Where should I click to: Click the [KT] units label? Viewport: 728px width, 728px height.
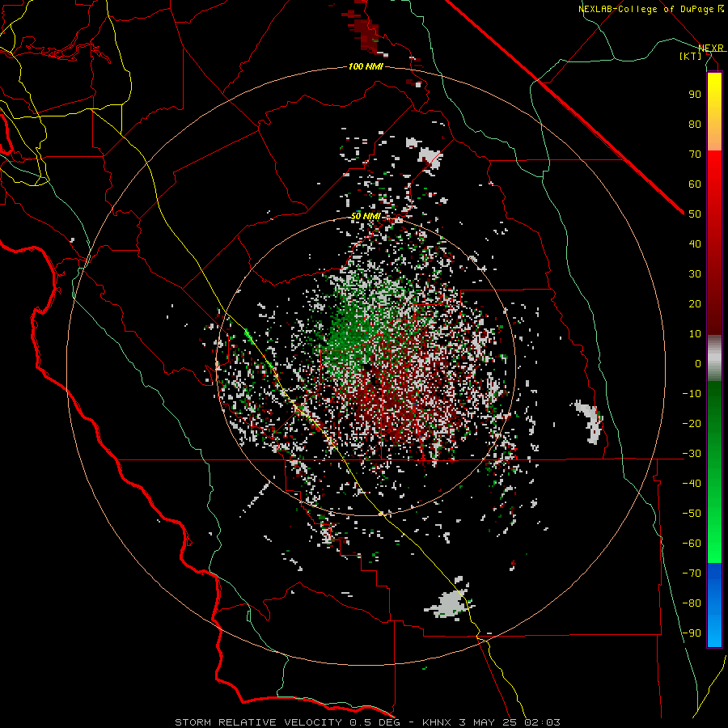pyautogui.click(x=691, y=56)
